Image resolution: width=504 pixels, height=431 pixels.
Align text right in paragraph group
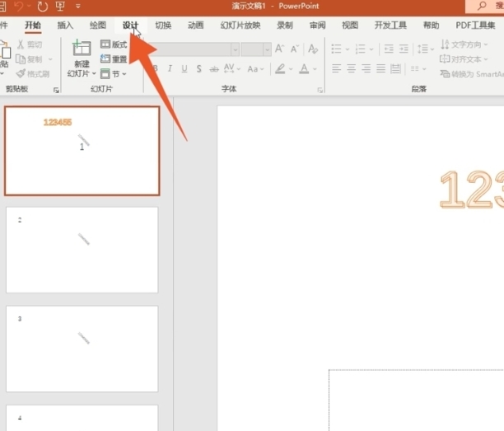tap(366, 68)
